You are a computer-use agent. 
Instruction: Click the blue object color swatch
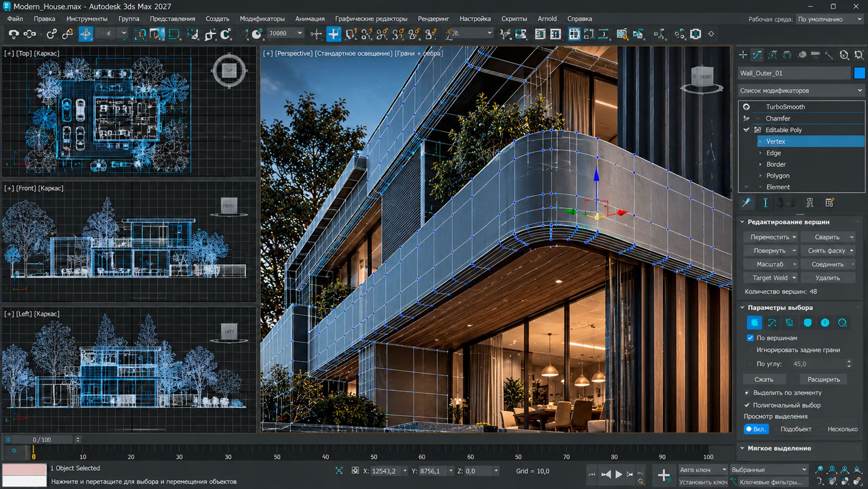(859, 73)
